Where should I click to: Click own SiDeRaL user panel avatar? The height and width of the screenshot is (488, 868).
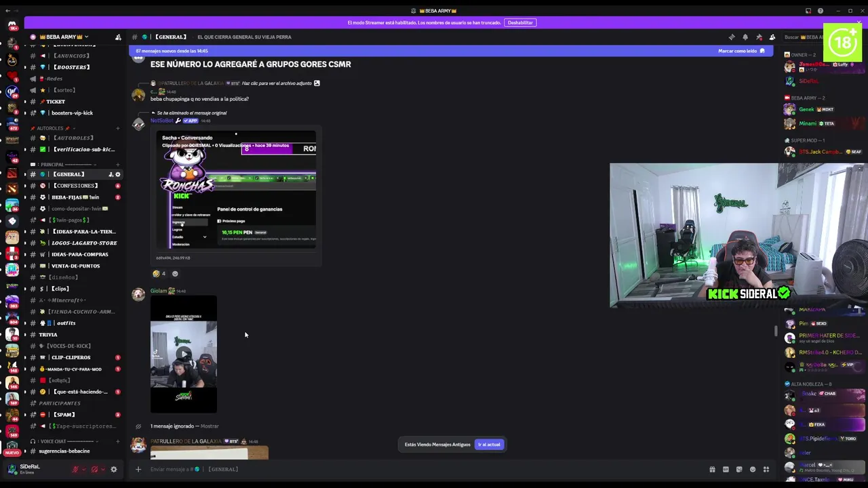pos(12,468)
